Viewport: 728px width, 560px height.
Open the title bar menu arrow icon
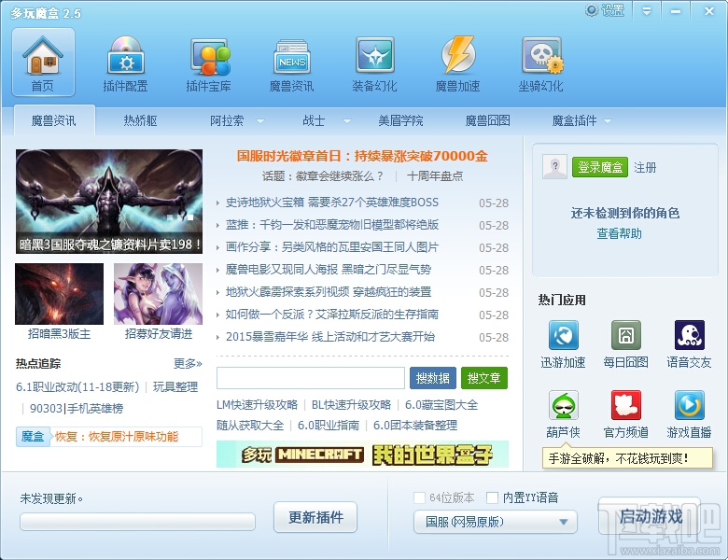coord(646,11)
